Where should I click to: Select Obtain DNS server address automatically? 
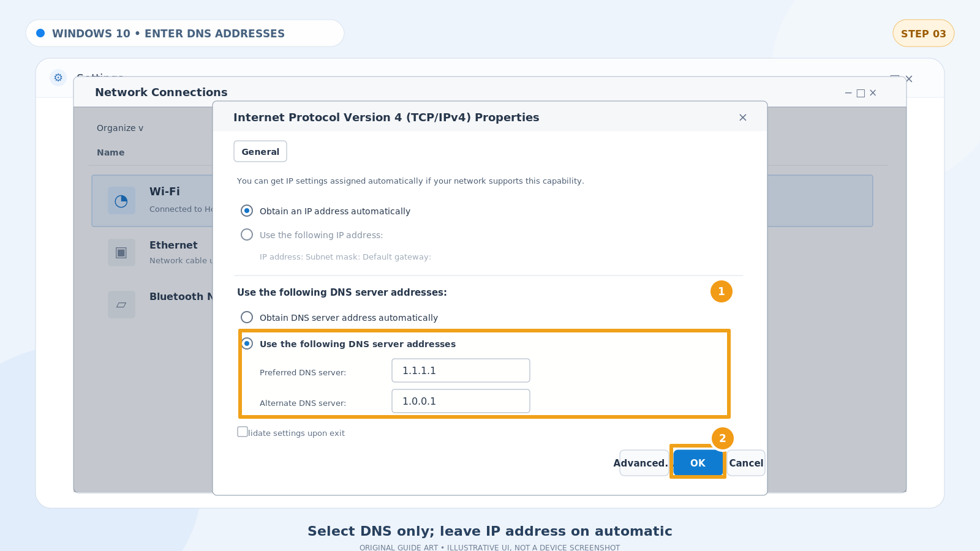pyautogui.click(x=247, y=317)
